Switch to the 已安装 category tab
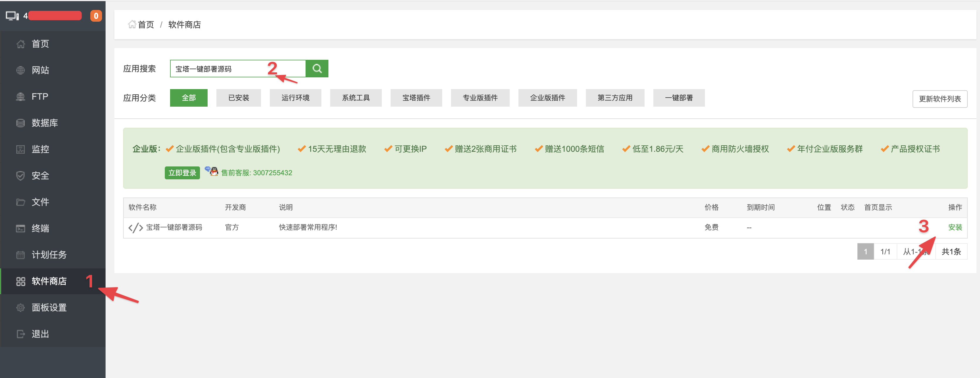The image size is (980, 378). pyautogui.click(x=238, y=98)
